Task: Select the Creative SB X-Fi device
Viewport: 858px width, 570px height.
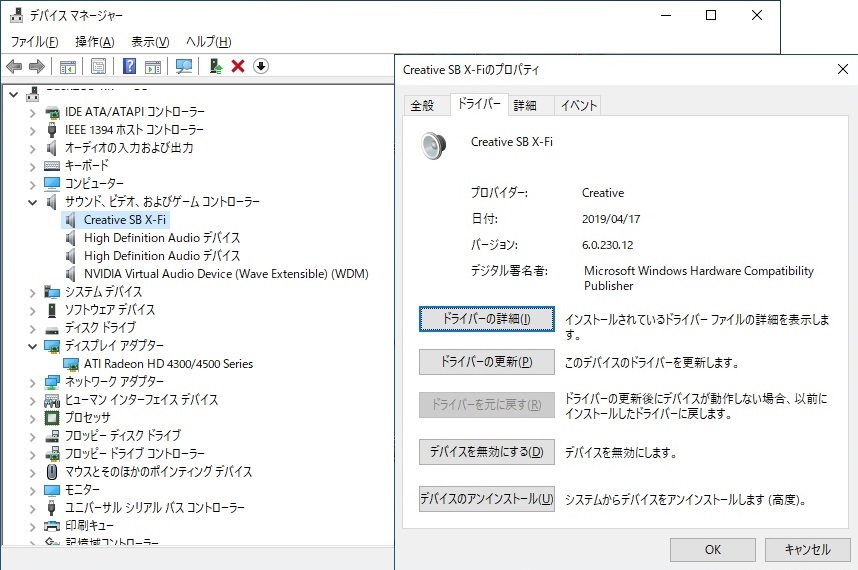Action: 125,220
